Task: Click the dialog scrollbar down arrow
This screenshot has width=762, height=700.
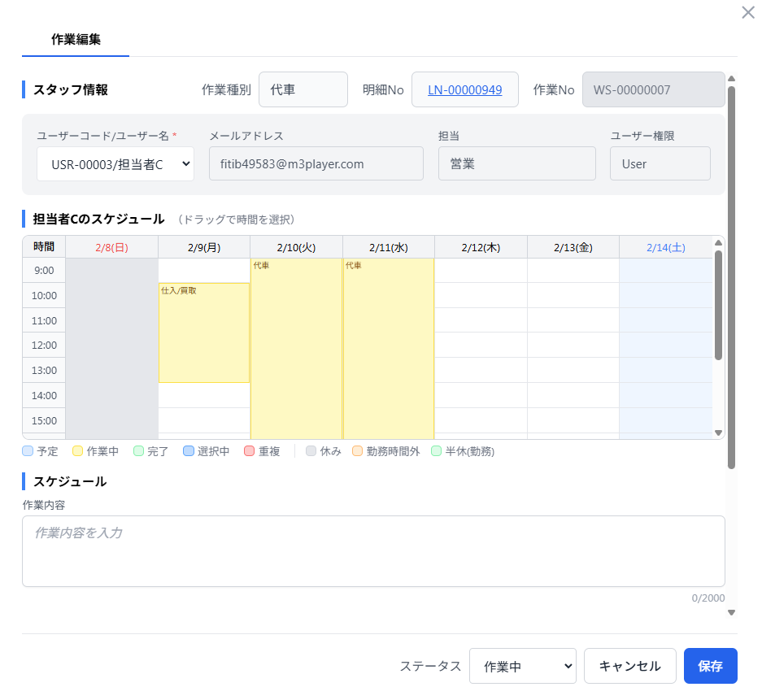Action: (x=731, y=613)
